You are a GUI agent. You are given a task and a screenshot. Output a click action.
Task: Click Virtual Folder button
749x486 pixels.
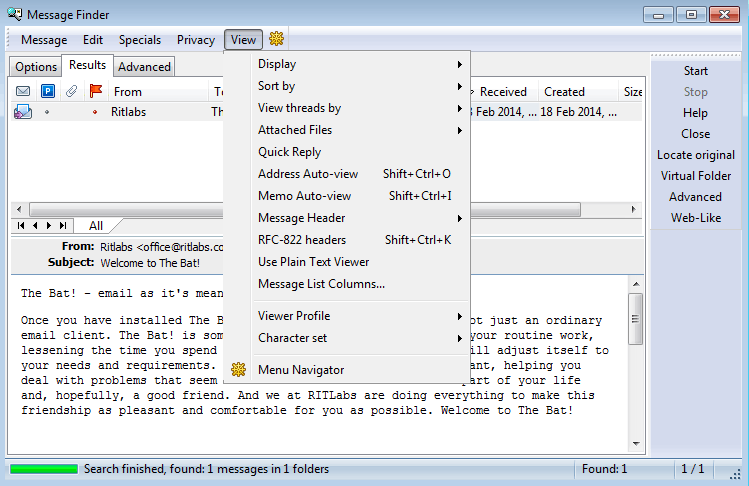click(696, 176)
